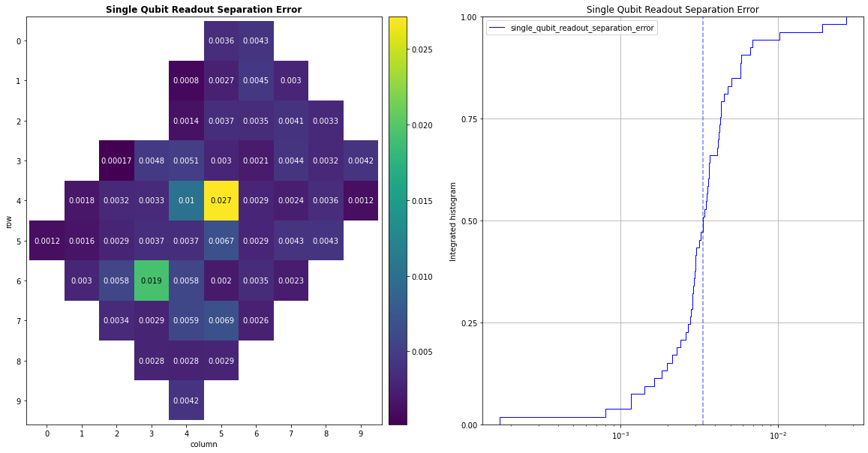The width and height of the screenshot is (868, 453).
Task: Pick the darkest cell labeled 0.00017
Action: coord(116,160)
